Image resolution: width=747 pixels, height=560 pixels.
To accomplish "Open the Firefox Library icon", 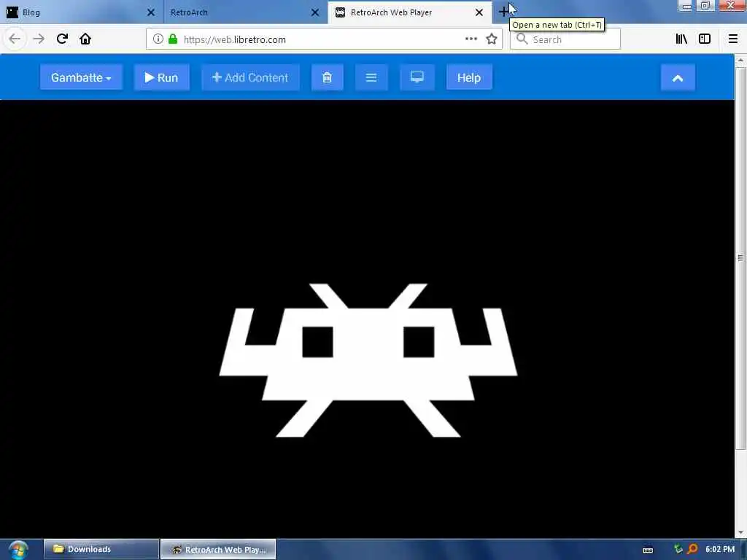I will coord(681,39).
